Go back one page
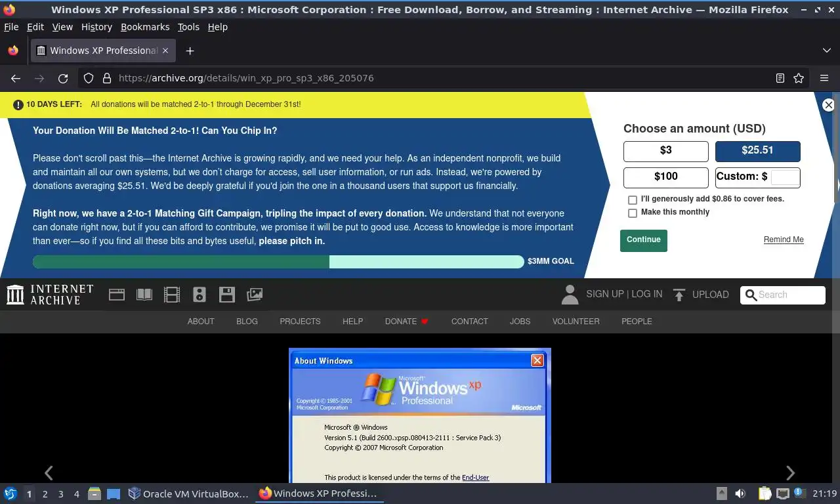 pyautogui.click(x=16, y=78)
